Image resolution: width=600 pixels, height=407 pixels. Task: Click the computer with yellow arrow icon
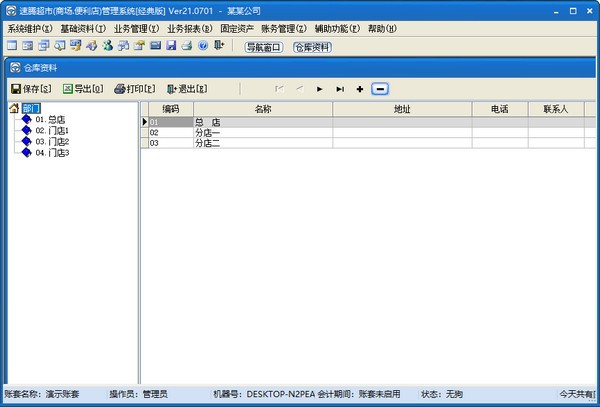(x=75, y=46)
